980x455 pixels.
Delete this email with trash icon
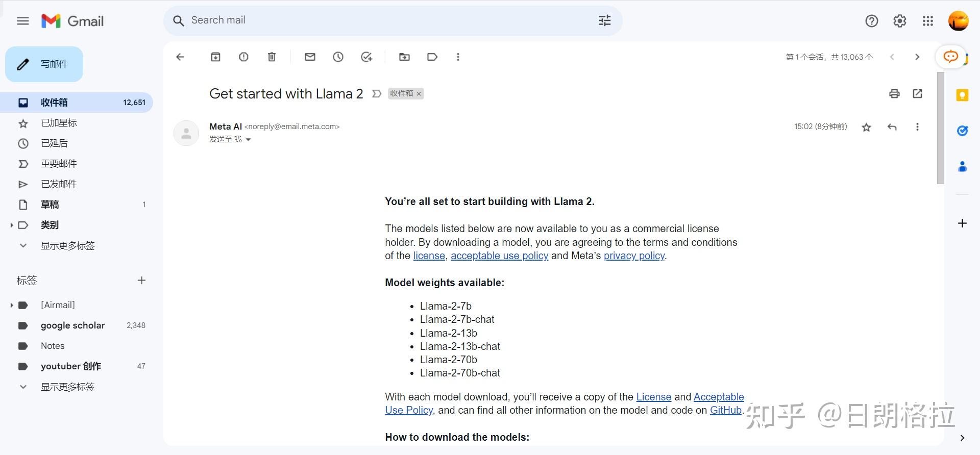click(x=272, y=57)
